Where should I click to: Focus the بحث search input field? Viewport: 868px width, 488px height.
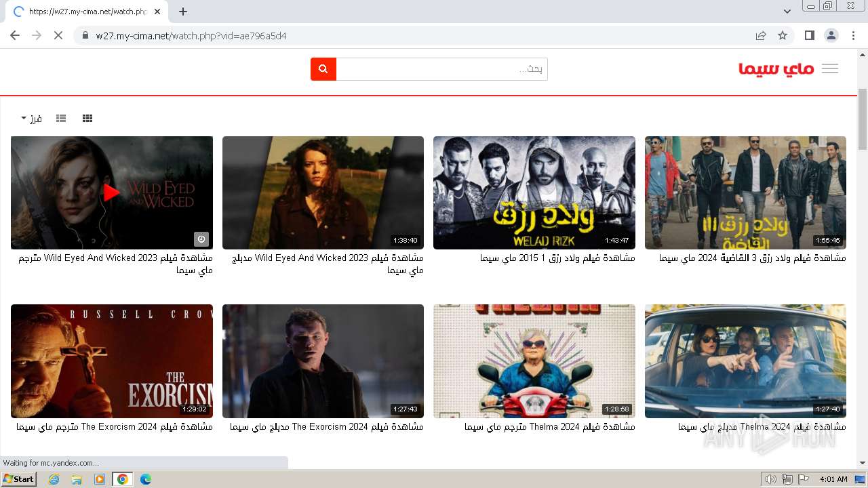click(441, 69)
